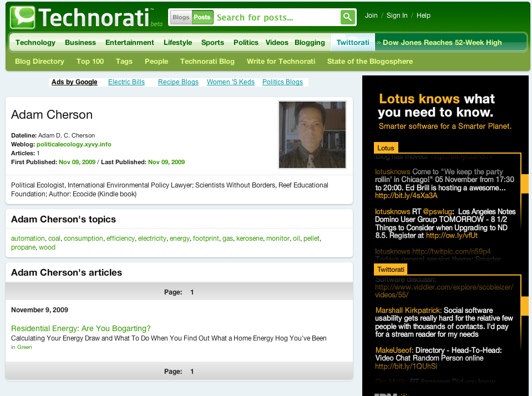Screen dimensions: 532x396
Task: Open the 'monitor' topic tag
Action: click(278, 238)
